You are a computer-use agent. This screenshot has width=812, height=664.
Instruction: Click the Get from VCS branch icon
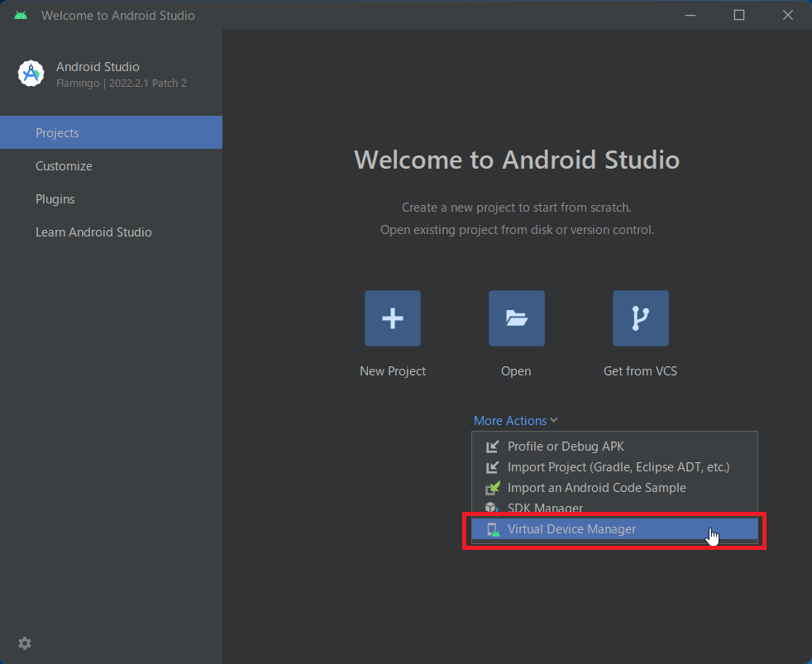(x=640, y=318)
